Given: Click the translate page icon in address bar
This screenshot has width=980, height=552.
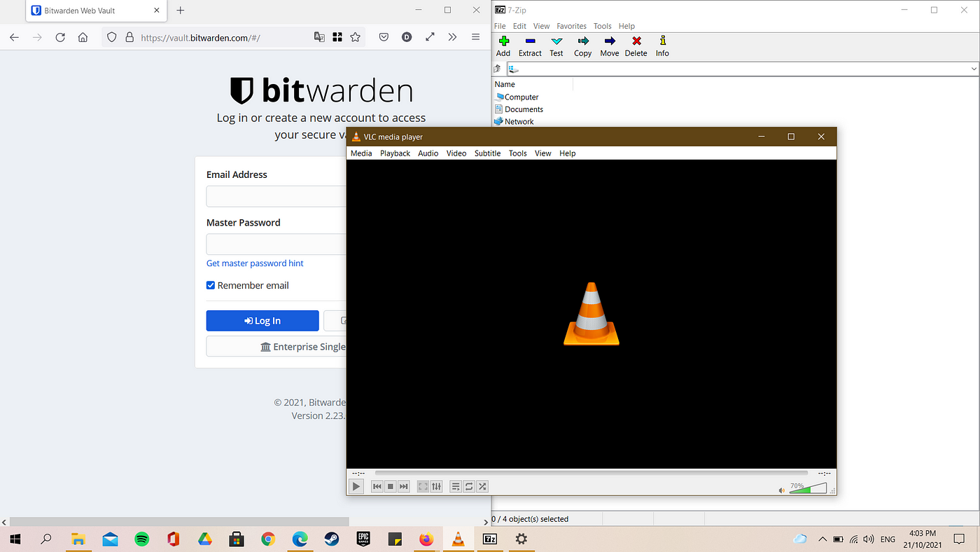Looking at the screenshot, I should (x=319, y=37).
